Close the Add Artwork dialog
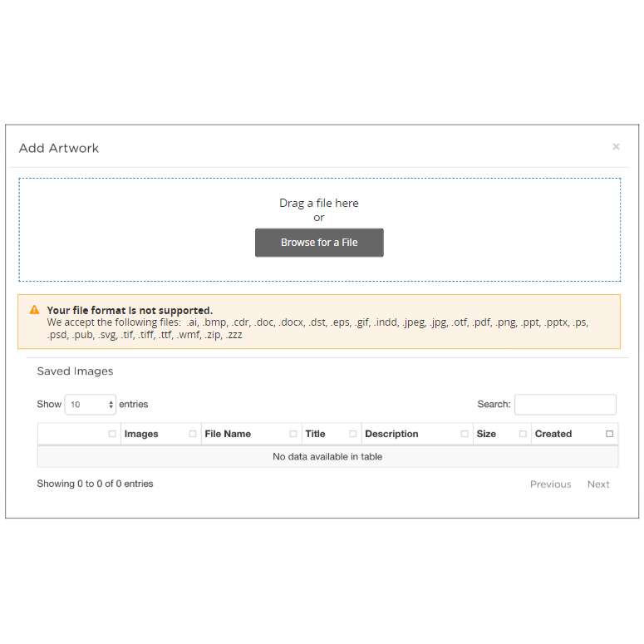The image size is (644, 644). click(x=616, y=147)
